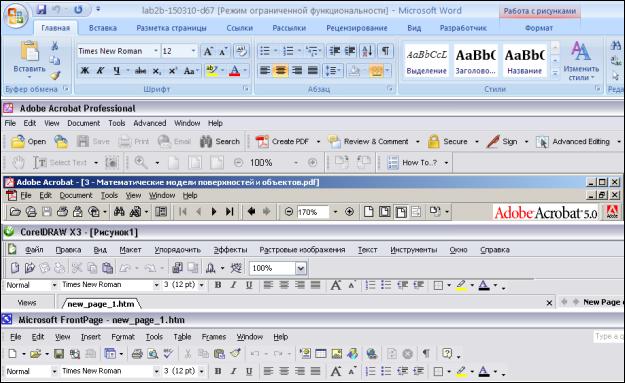The image size is (625, 383).
Task: Toggle Strikethrough (abc) in Word ribbon
Action: (140, 71)
